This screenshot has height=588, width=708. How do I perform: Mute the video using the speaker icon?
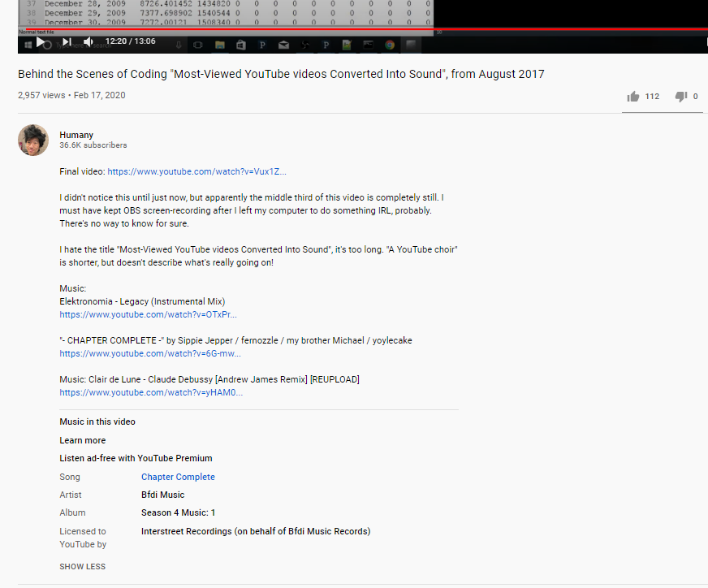point(88,42)
